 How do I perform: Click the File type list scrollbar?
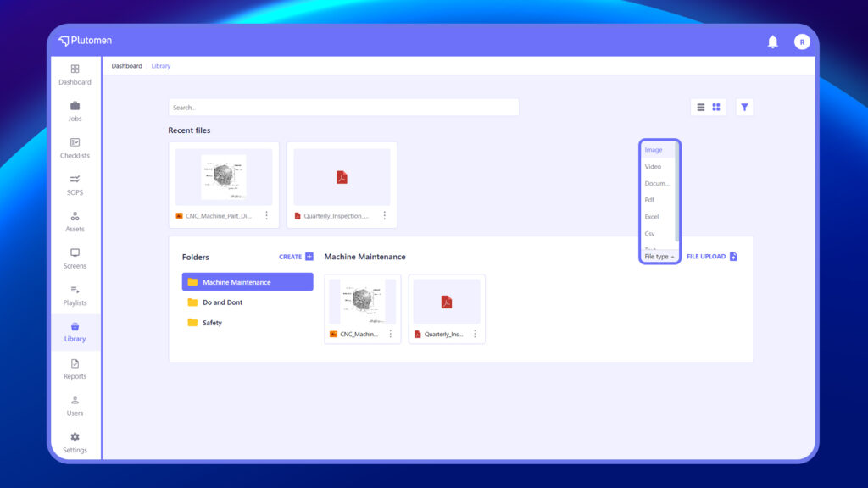676,191
